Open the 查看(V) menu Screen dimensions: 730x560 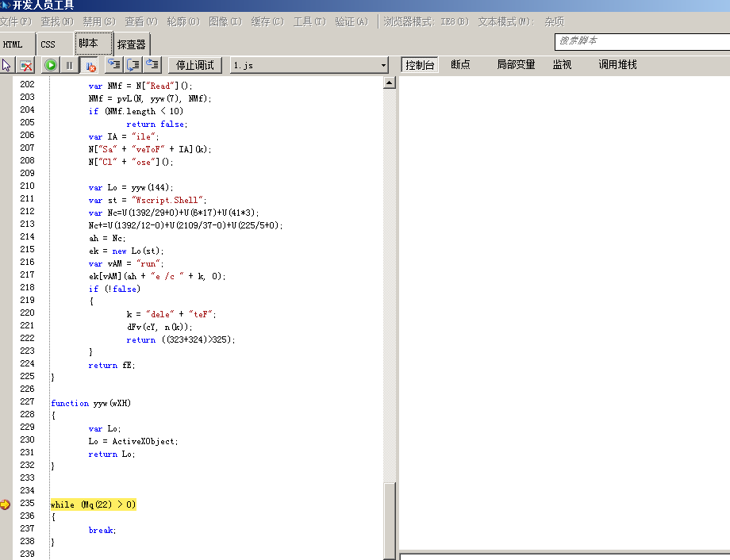(141, 22)
